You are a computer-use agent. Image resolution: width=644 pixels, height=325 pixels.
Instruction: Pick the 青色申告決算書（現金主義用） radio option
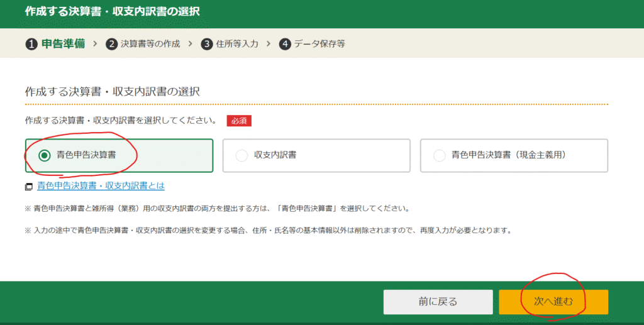click(x=440, y=156)
